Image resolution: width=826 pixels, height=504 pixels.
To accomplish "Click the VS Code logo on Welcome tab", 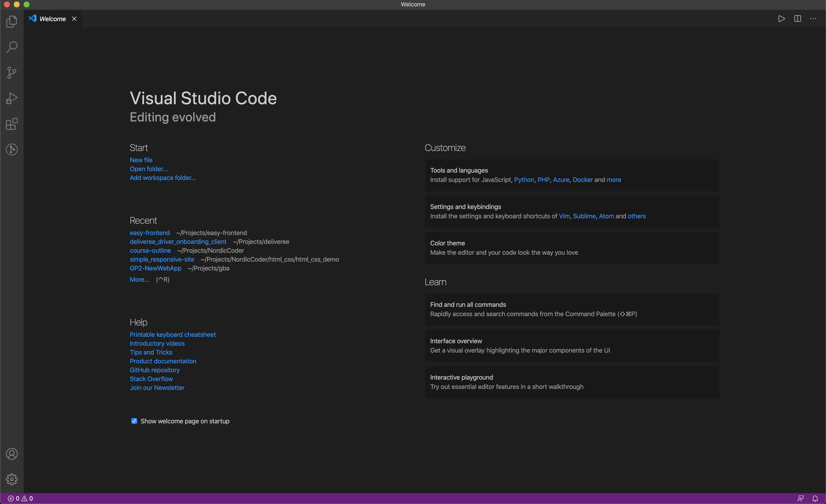I will (32, 18).
